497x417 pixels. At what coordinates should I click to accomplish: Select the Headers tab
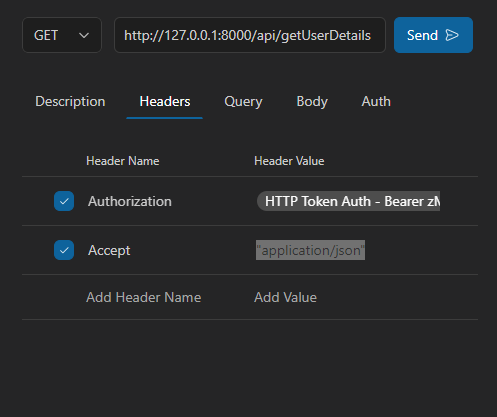pos(165,101)
